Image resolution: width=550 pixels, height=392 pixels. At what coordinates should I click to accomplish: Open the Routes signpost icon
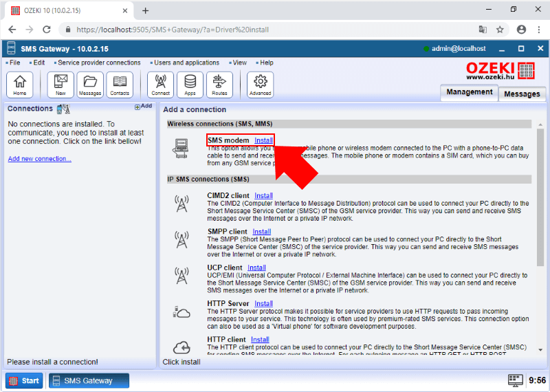219,85
